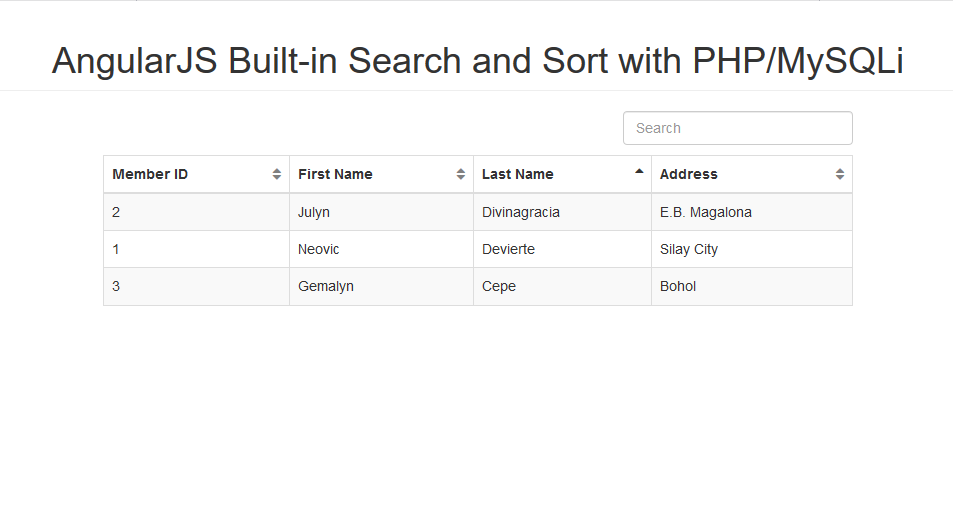Image resolution: width=953 pixels, height=519 pixels.
Task: Click the Gemalyn first name cell
Action: pyautogui.click(x=381, y=286)
